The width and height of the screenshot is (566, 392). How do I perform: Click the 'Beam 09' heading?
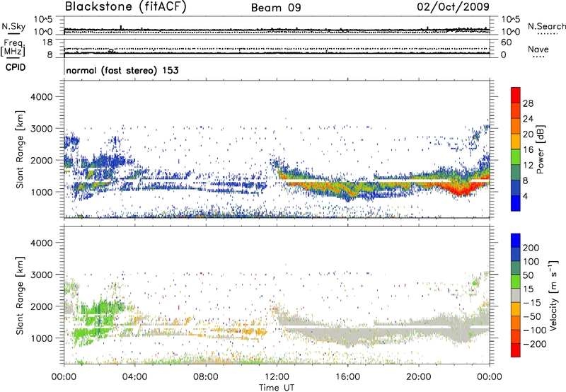(x=276, y=8)
